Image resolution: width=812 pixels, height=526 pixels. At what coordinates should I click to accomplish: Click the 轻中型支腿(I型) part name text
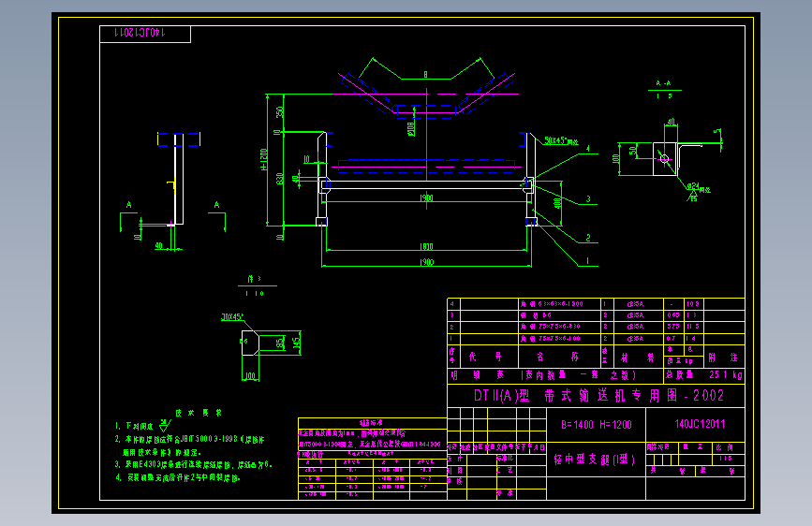pyautogui.click(x=594, y=460)
